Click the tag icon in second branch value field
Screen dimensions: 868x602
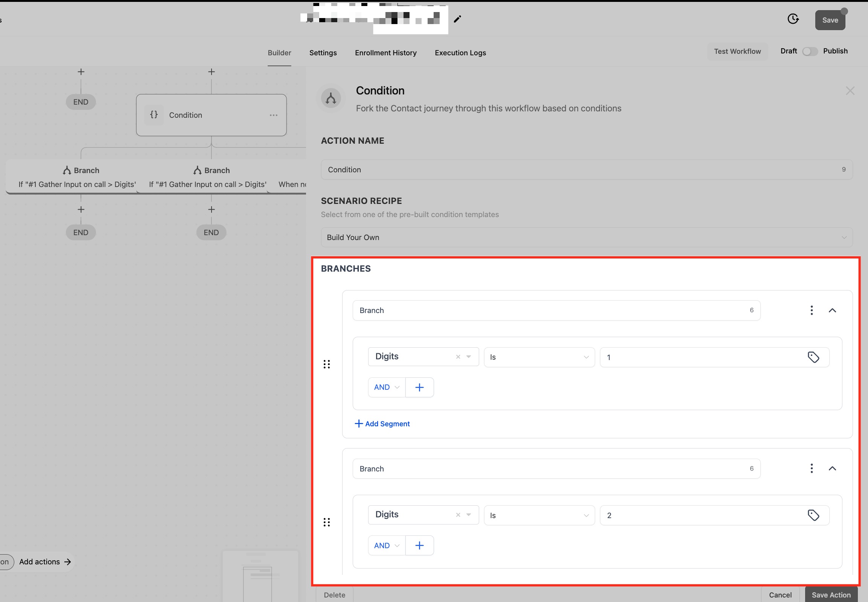tap(813, 515)
